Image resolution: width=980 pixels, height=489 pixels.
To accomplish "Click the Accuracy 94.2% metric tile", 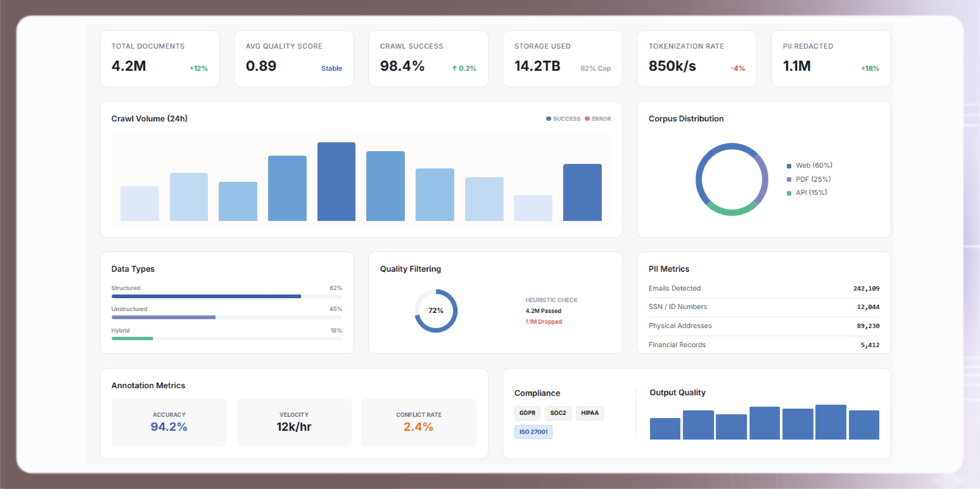I will tap(169, 422).
